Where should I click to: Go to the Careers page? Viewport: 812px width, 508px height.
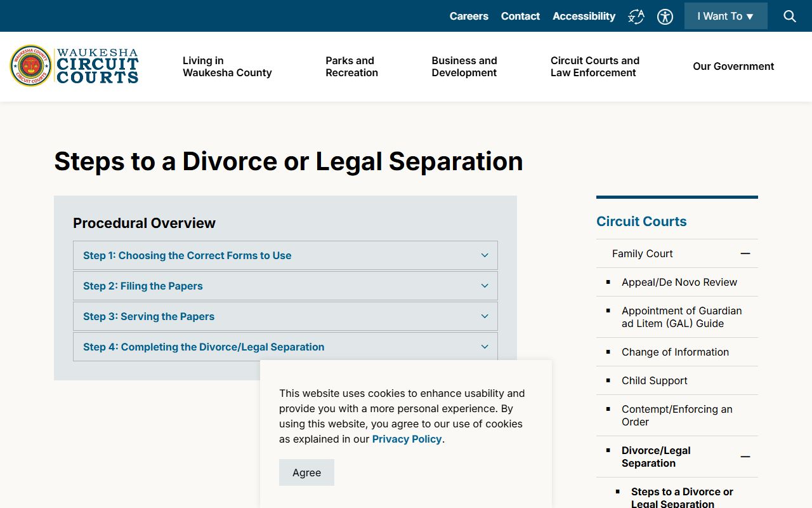tap(469, 16)
